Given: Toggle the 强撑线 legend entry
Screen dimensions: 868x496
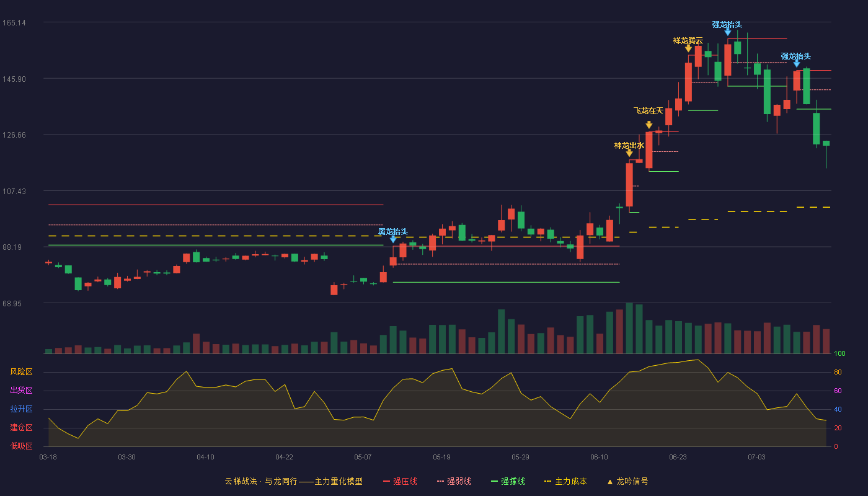Looking at the screenshot, I should (508, 481).
